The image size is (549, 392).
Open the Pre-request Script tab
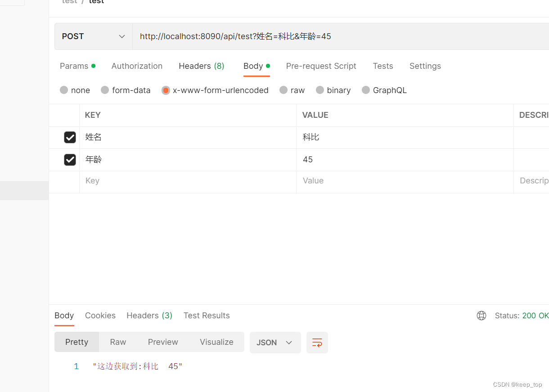click(321, 66)
